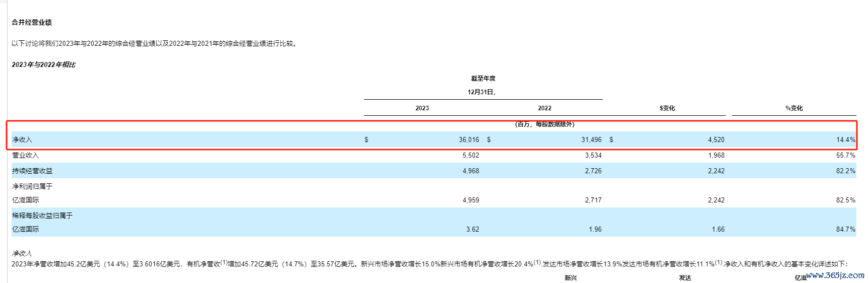This screenshot has height=283, width=868.
Task: Click the 截至年度 table header text
Action: [483, 79]
